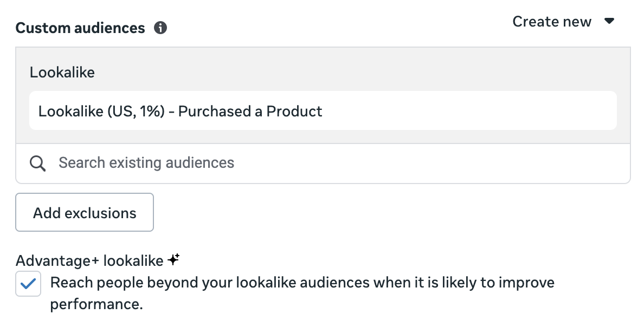Focus the Search existing audiences field
Image resolution: width=644 pixels, height=327 pixels.
click(146, 163)
